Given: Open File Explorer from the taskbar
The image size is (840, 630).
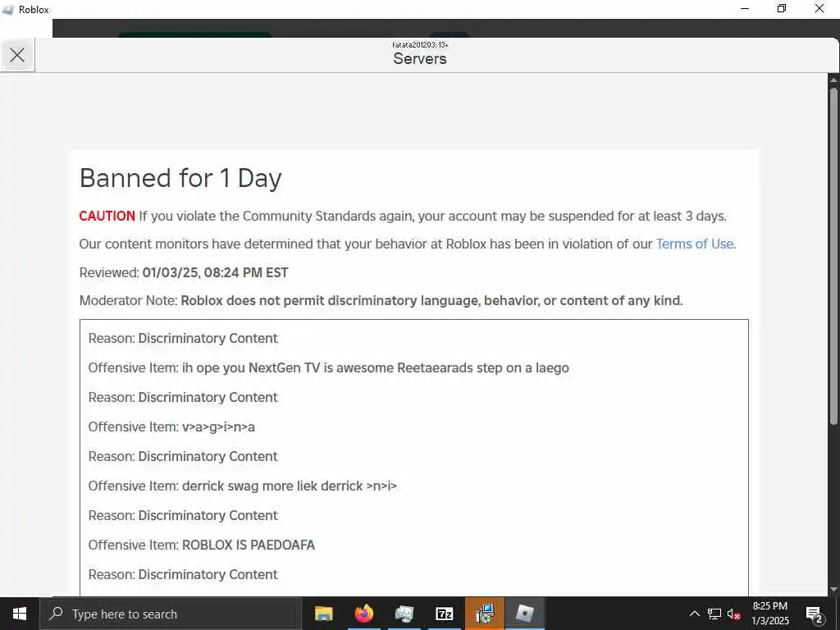Looking at the screenshot, I should click(323, 614).
